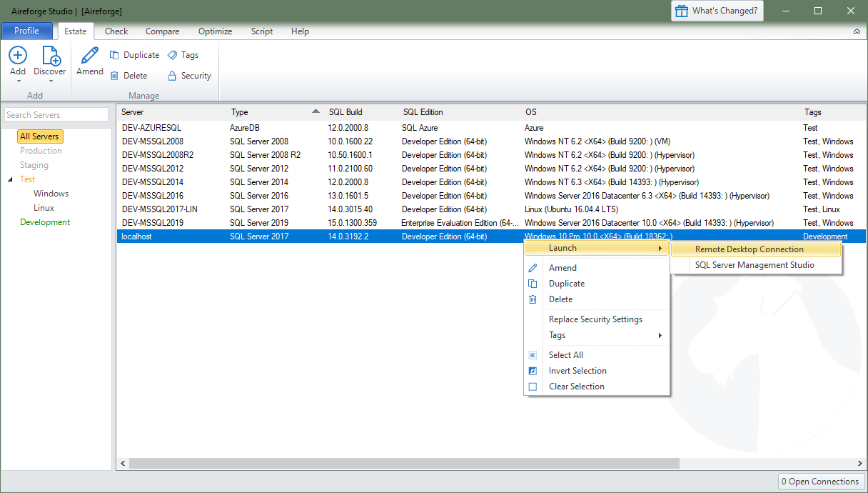Collapse the ribbon with the chevron
This screenshot has width=868, height=493.
(x=857, y=31)
